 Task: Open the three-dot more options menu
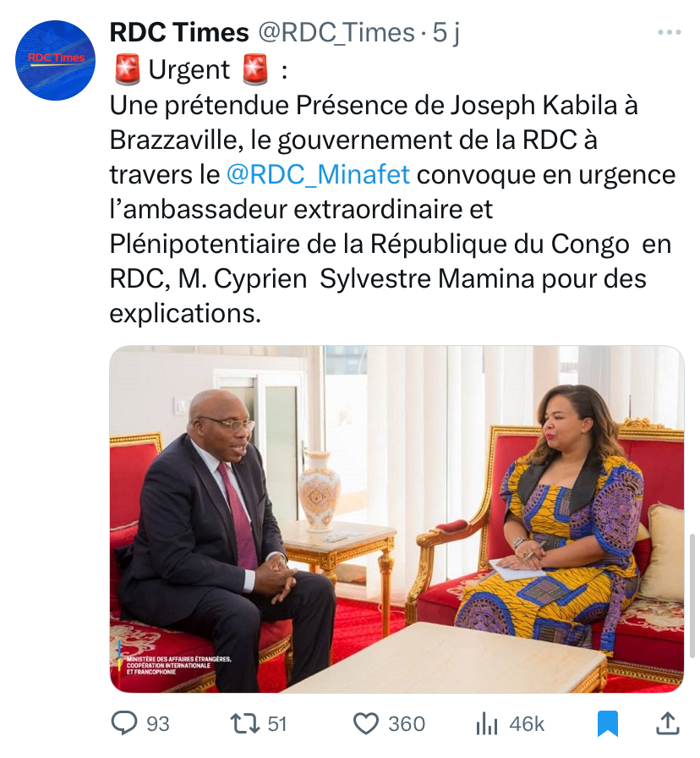coord(669,33)
